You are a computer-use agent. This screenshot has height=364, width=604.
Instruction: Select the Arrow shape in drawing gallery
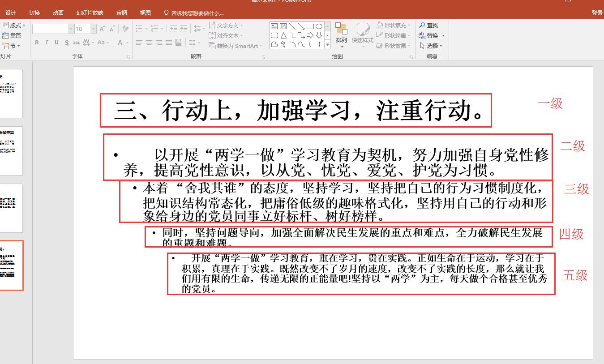[x=310, y=35]
